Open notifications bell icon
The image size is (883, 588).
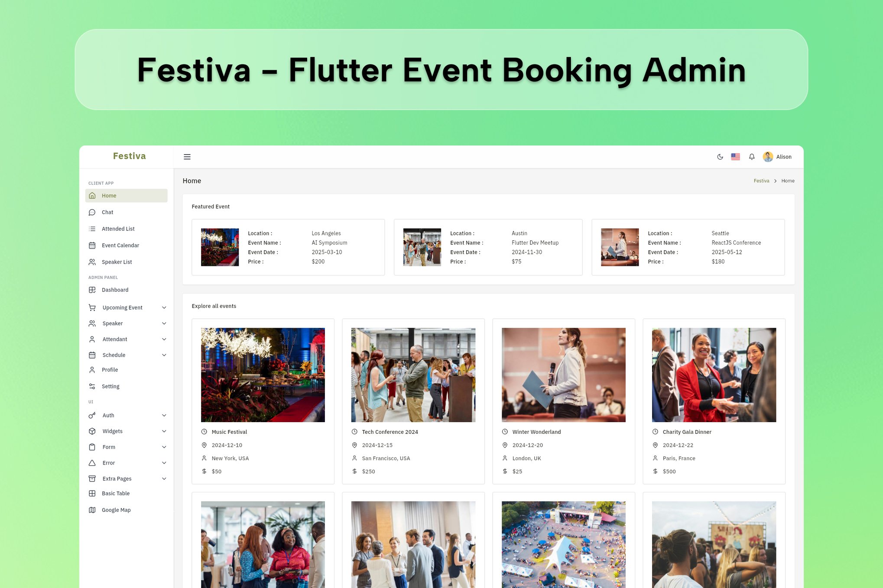[752, 157]
